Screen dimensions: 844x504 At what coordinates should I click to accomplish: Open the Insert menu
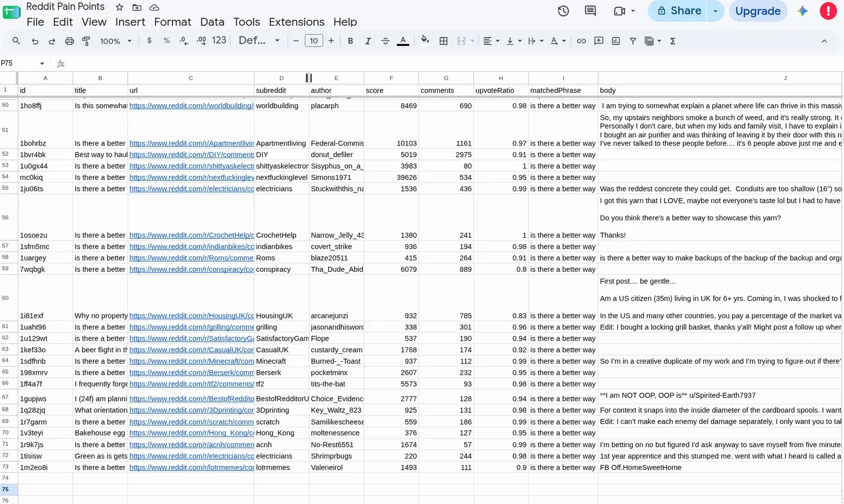pos(130,22)
